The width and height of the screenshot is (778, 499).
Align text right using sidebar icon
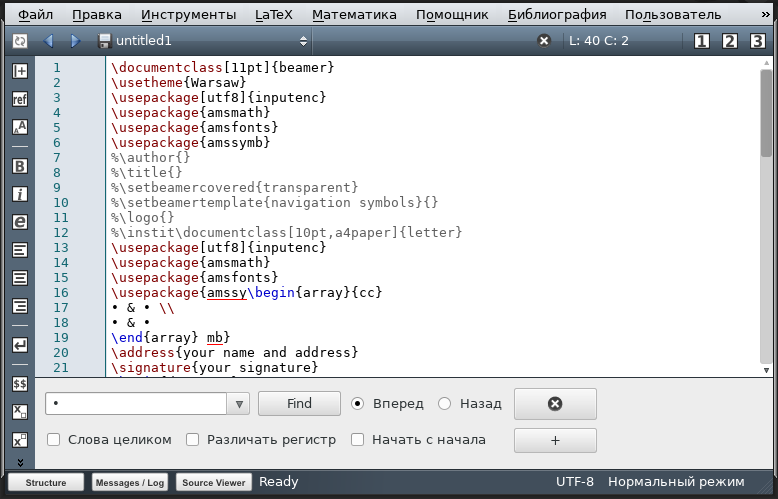20,306
